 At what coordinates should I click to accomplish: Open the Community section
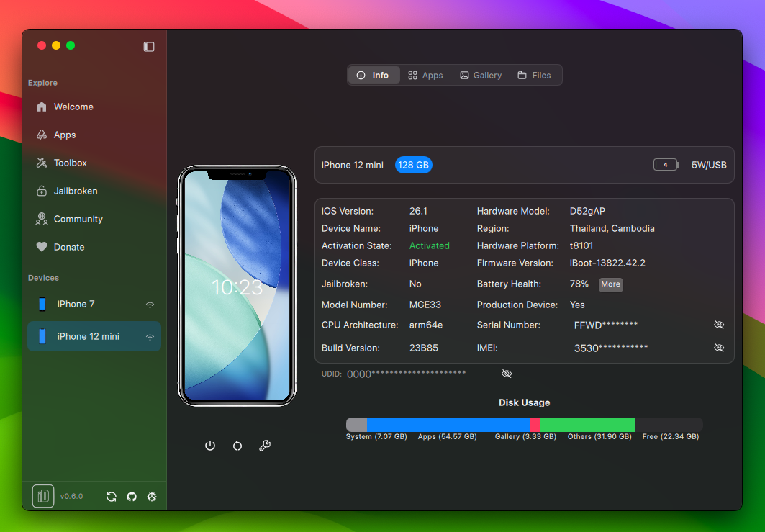coord(94,219)
